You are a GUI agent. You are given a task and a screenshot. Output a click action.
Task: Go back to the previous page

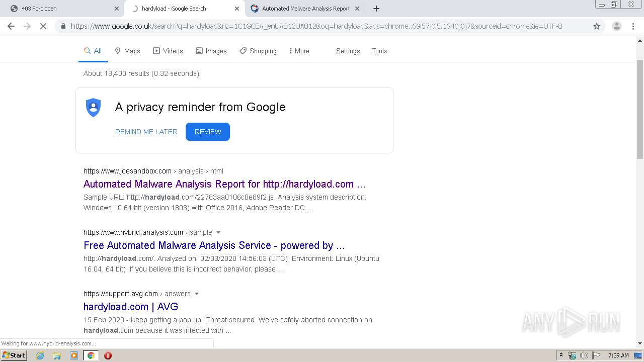(x=11, y=26)
